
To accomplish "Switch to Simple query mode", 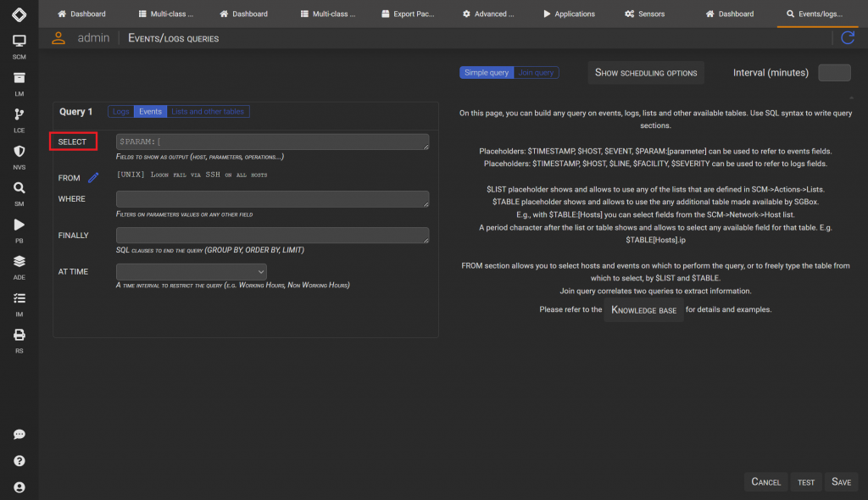I will point(486,73).
